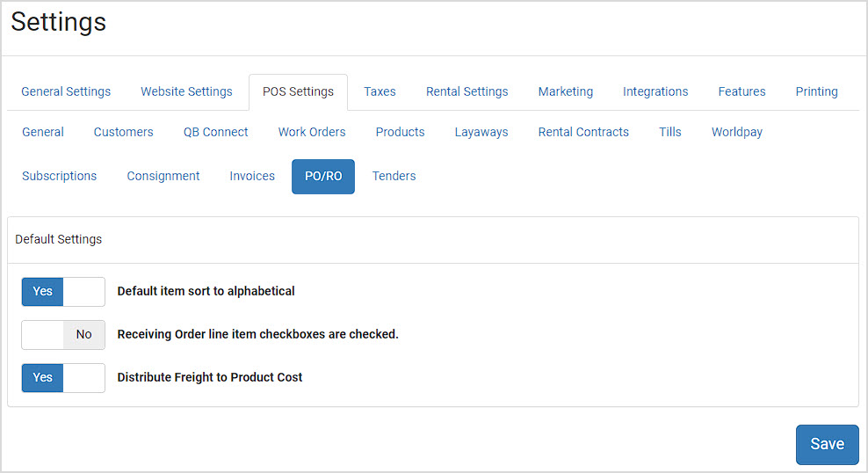Toggle Receiving Order line item checkboxes switch
868x473 pixels.
pos(63,335)
